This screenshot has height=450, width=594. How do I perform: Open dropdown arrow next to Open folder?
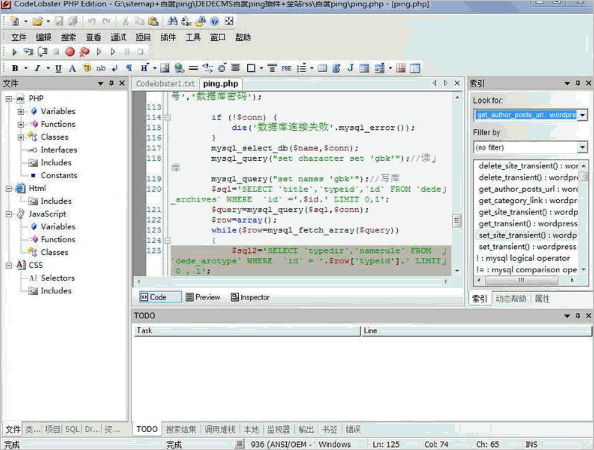[x=48, y=21]
